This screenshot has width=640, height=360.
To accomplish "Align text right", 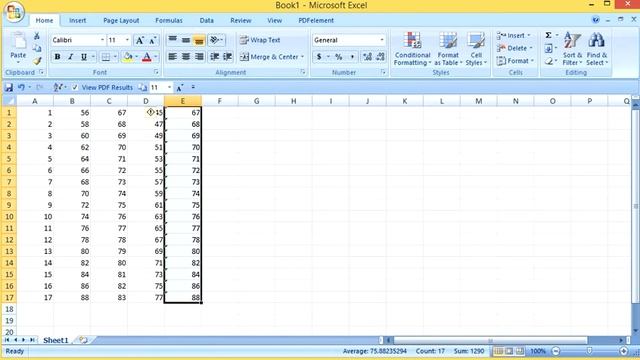I will [x=199, y=56].
